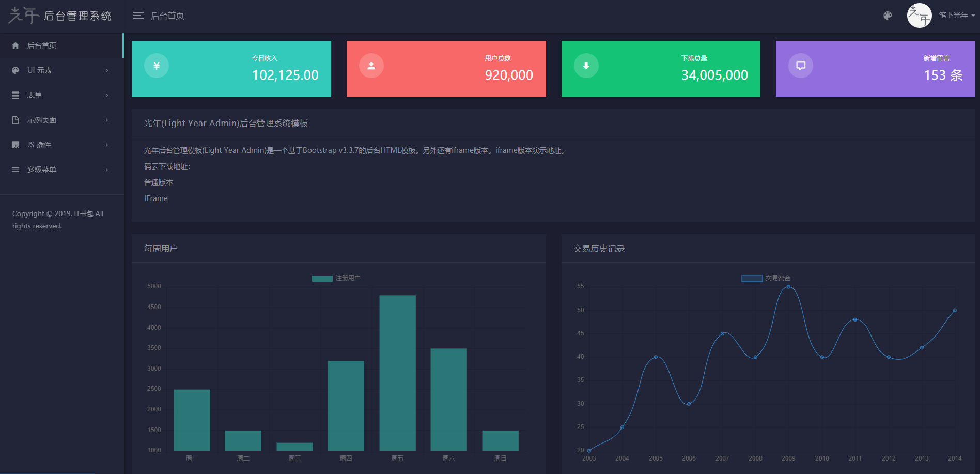Screen dimensions: 980x474
Task: Click the home icon beside 后台首页
Action: (x=15, y=45)
